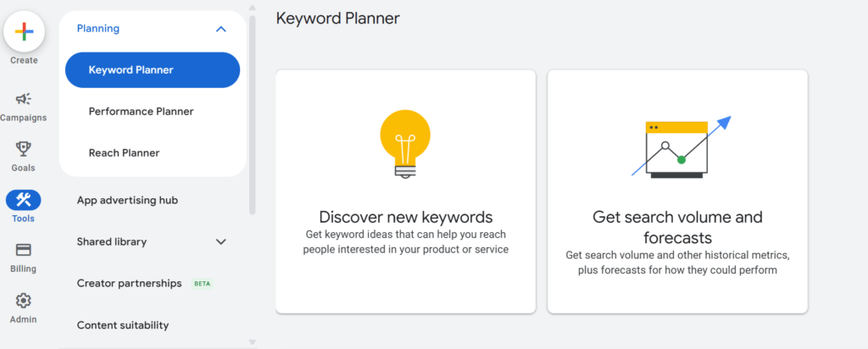Image resolution: width=868 pixels, height=349 pixels.
Task: Open Campaigns via the megaphone icon
Action: (x=24, y=99)
